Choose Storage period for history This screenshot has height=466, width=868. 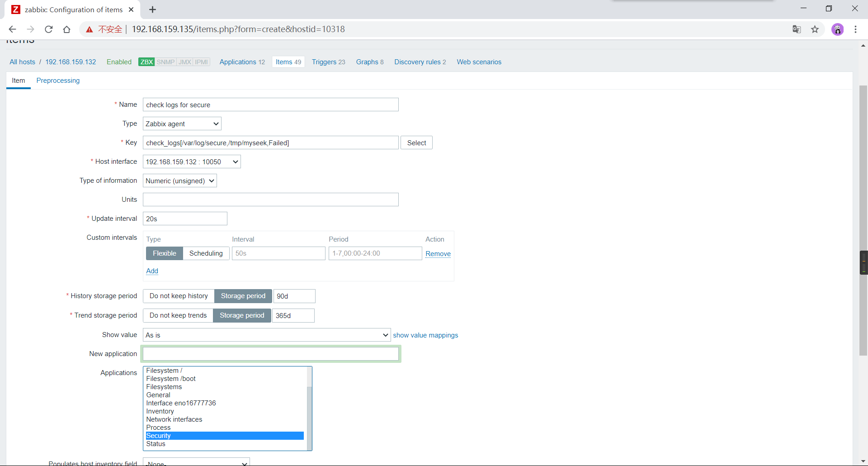coord(243,296)
